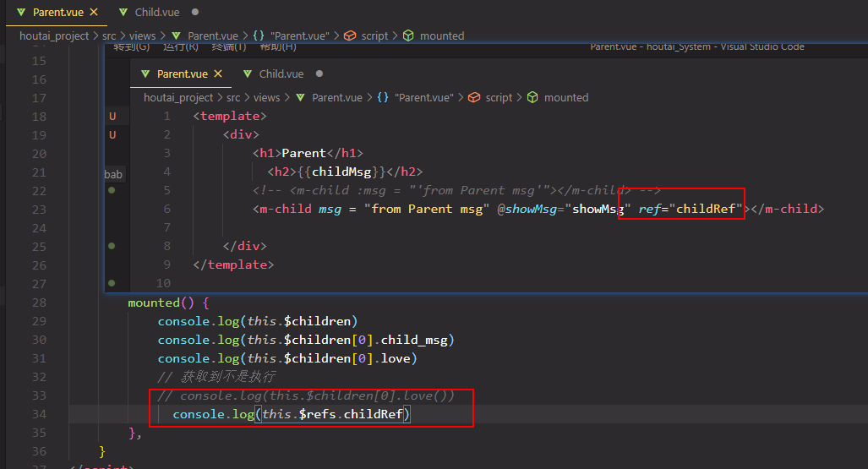Viewport: 868px width, 469px height.
Task: Click unsaved dot on inset Child.vue tab
Action: [x=319, y=73]
